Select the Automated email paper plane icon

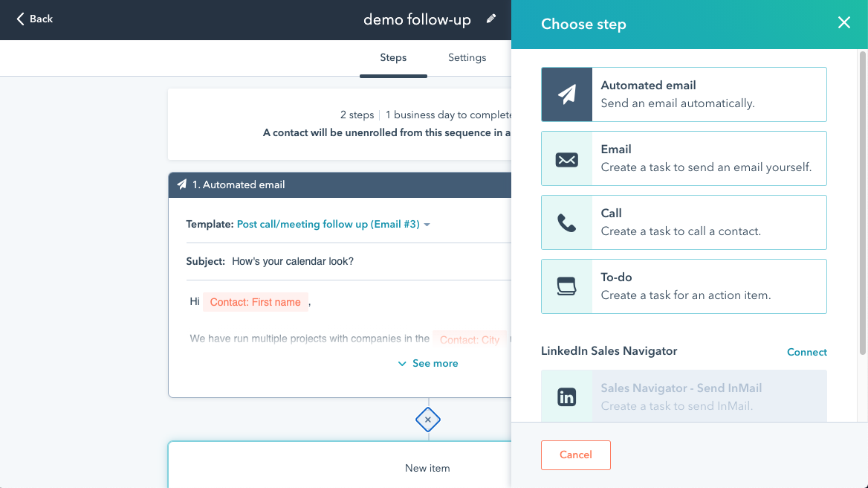point(567,94)
